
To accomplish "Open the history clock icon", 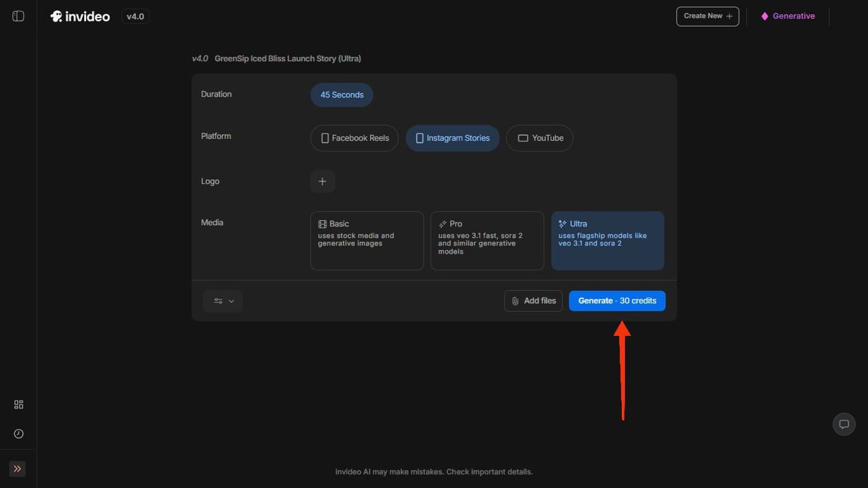I will pos(19,433).
